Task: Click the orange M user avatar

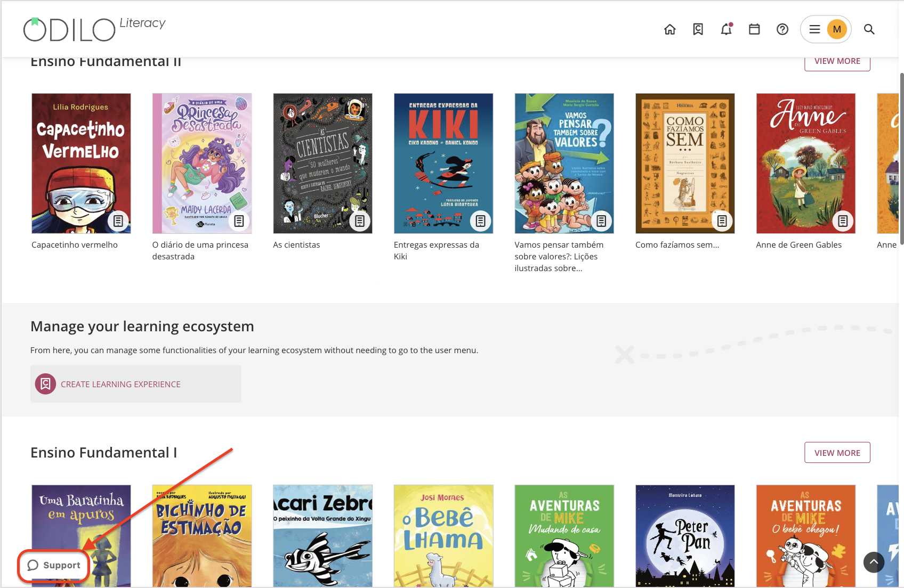Action: point(837,29)
